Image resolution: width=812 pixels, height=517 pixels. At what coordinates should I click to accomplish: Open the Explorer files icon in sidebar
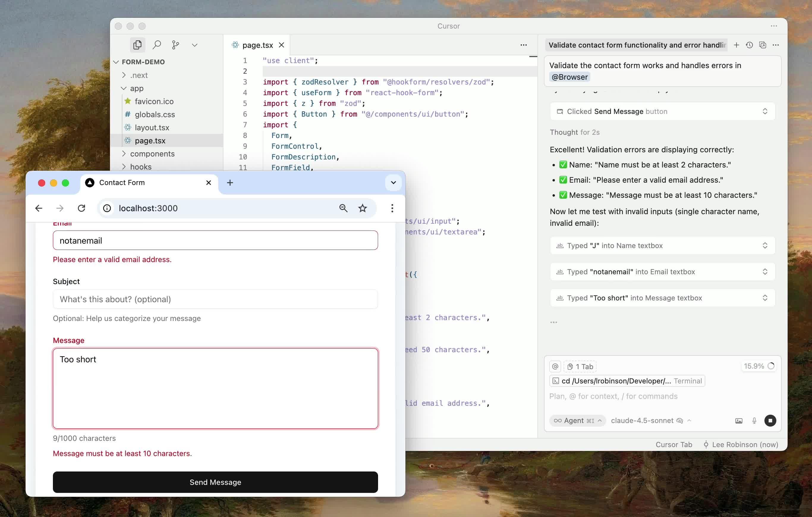click(x=137, y=45)
